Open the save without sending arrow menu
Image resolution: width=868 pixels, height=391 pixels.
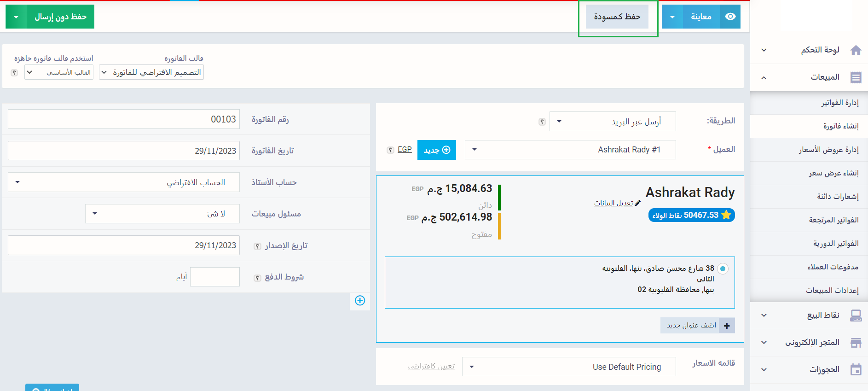tap(16, 17)
